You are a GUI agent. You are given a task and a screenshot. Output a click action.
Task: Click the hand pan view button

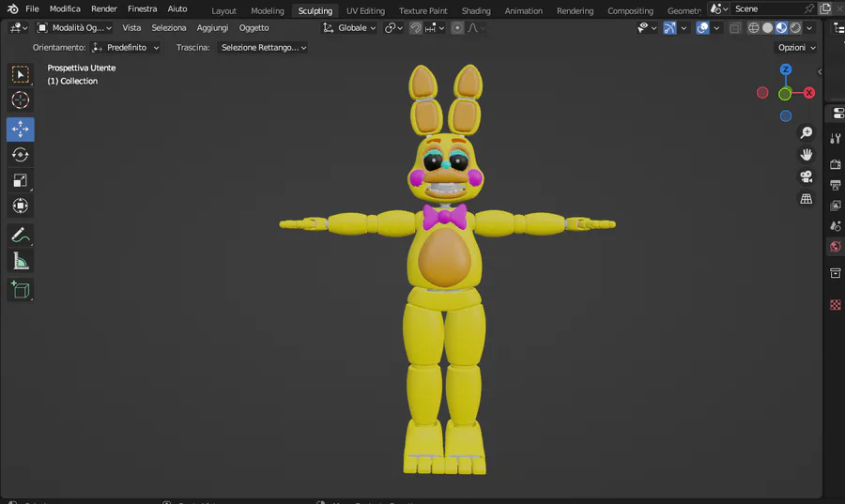pyautogui.click(x=807, y=155)
